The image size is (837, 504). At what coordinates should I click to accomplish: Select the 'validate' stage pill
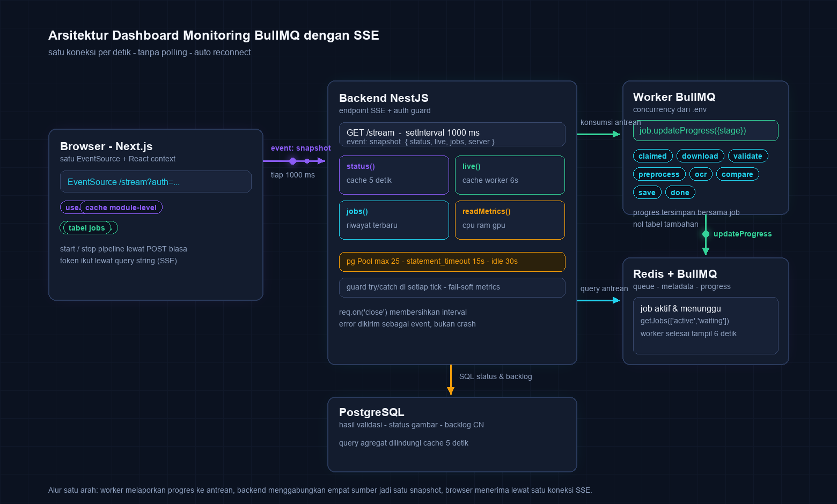748,156
